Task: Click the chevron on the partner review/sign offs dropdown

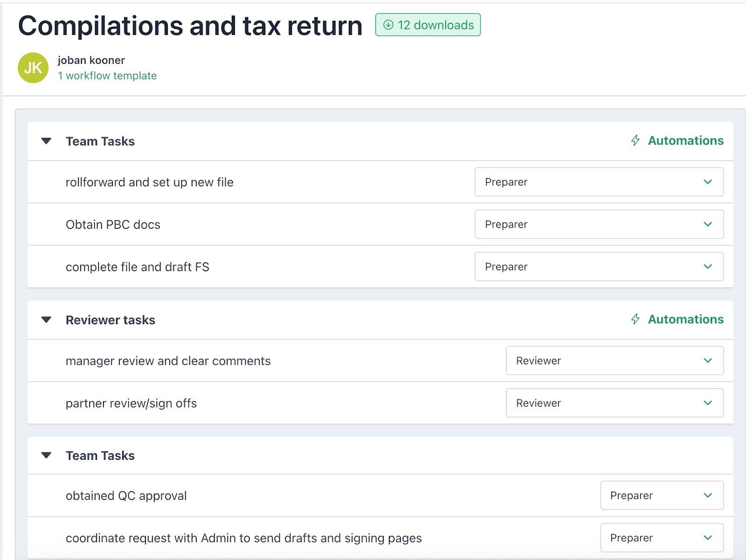Action: point(708,403)
